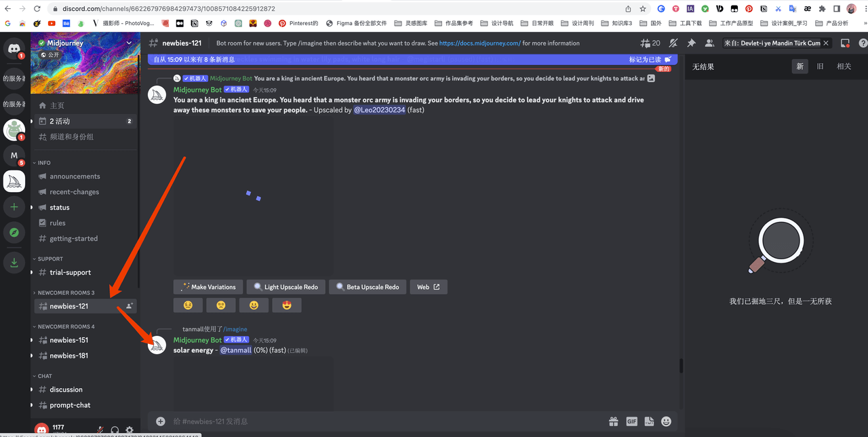
Task: Click invite people icon on newbies-121
Action: [129, 306]
